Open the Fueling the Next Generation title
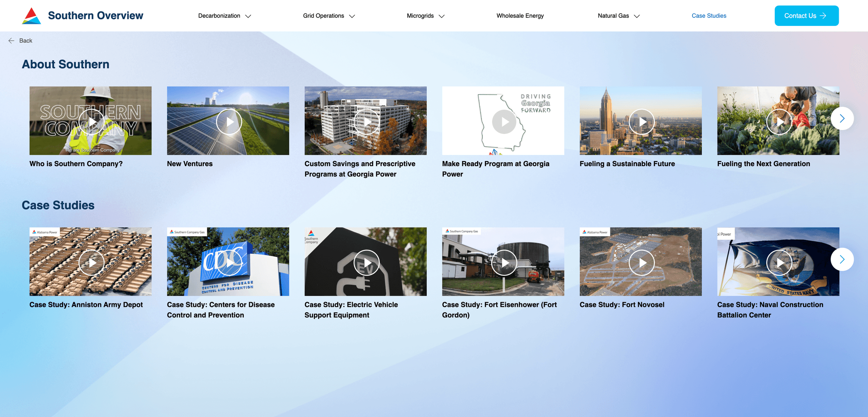 [x=763, y=164]
